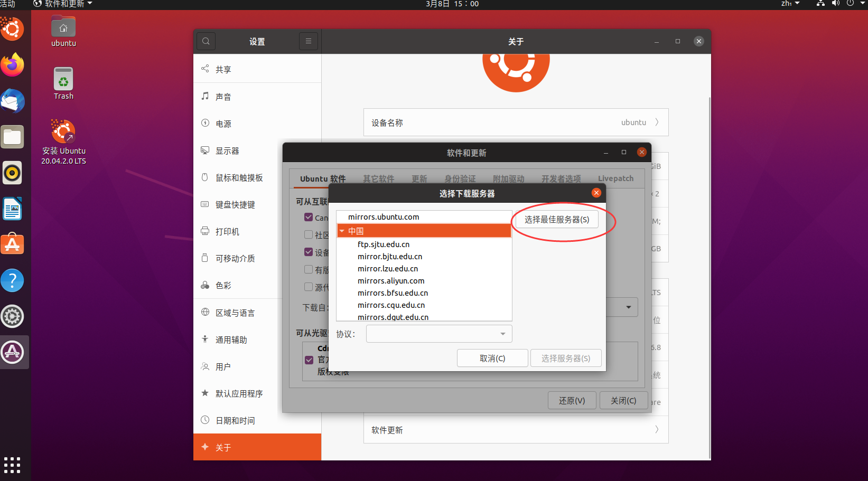Toggle the restricted copyright (有版) software checkbox
This screenshot has height=481, width=868.
(x=309, y=269)
